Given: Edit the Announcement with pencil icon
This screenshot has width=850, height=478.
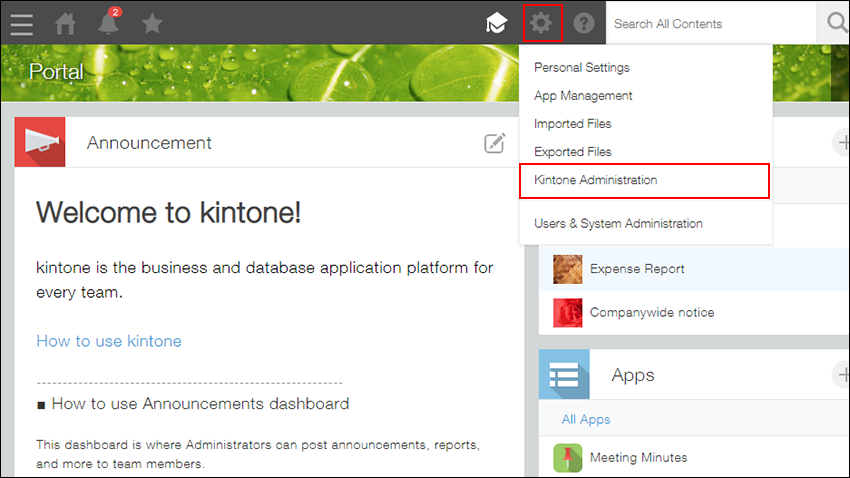Looking at the screenshot, I should coord(494,143).
